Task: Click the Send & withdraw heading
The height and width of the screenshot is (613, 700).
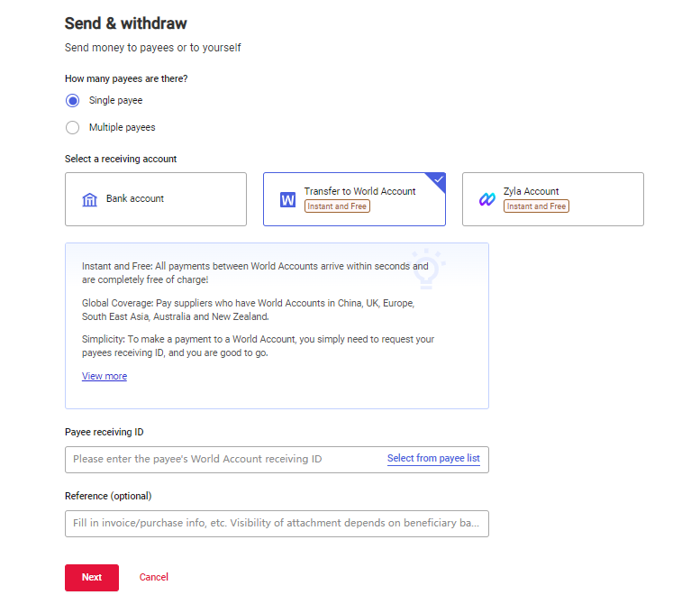Action: (126, 23)
